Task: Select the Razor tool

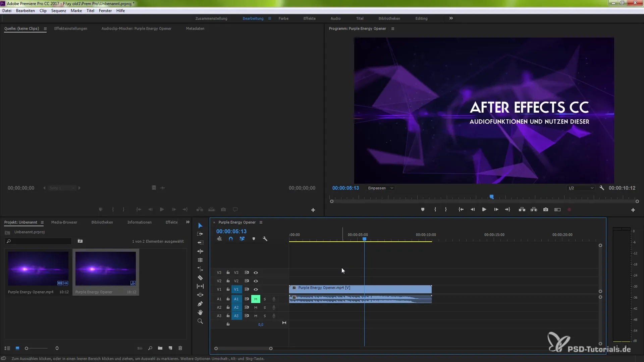Action: pos(200,278)
